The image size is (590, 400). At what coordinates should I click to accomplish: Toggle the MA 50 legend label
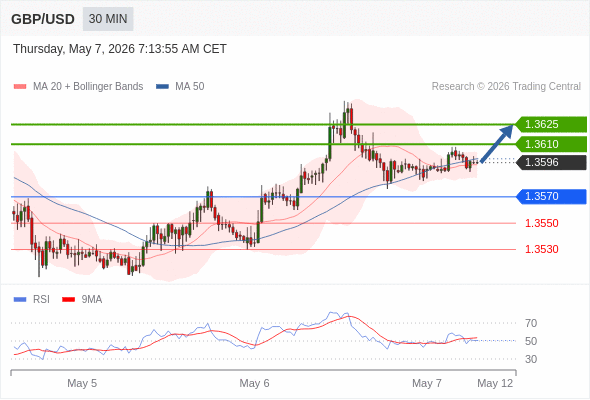tap(190, 87)
